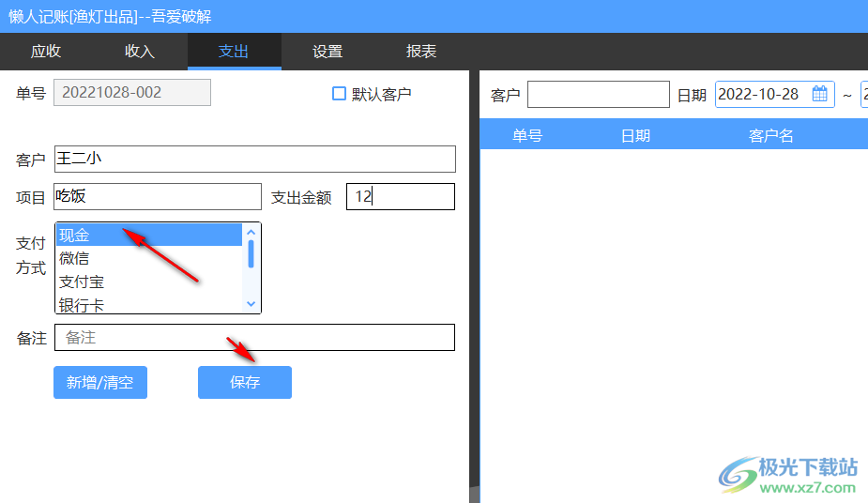Pick 支付宝 as payment method

click(x=149, y=282)
